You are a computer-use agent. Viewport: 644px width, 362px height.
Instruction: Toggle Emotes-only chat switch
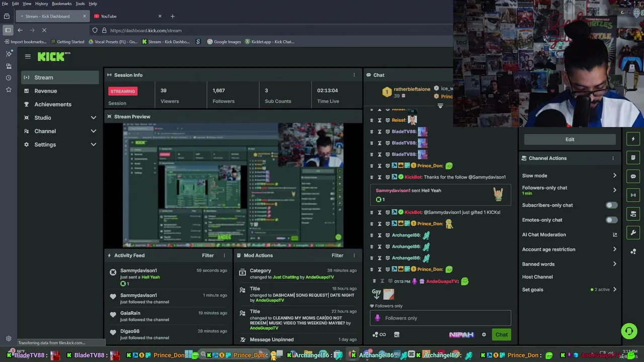(611, 220)
